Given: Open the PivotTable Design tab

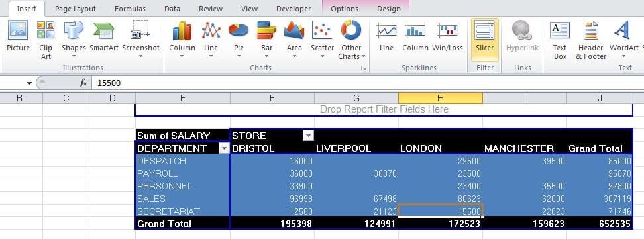Looking at the screenshot, I should [x=388, y=9].
